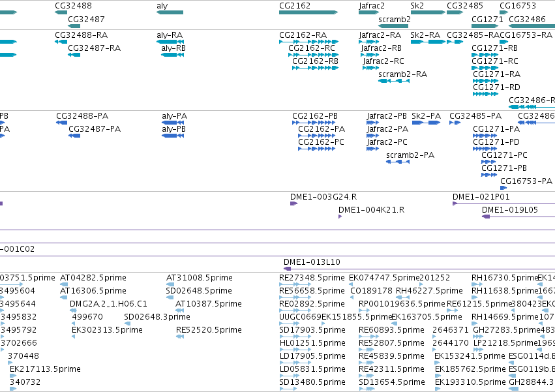
Task: Click the CO189178 EST label
Action: point(371,290)
